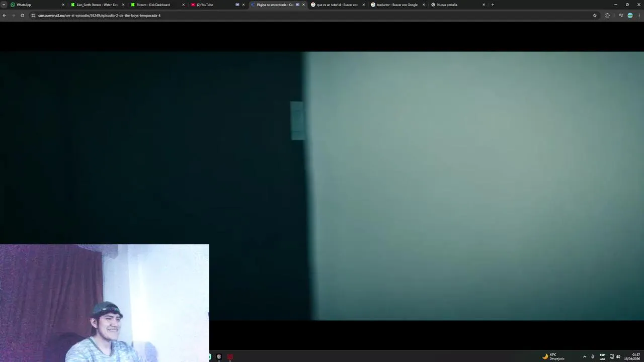
Task: Open the clock and date 01:27
Action: (x=632, y=356)
